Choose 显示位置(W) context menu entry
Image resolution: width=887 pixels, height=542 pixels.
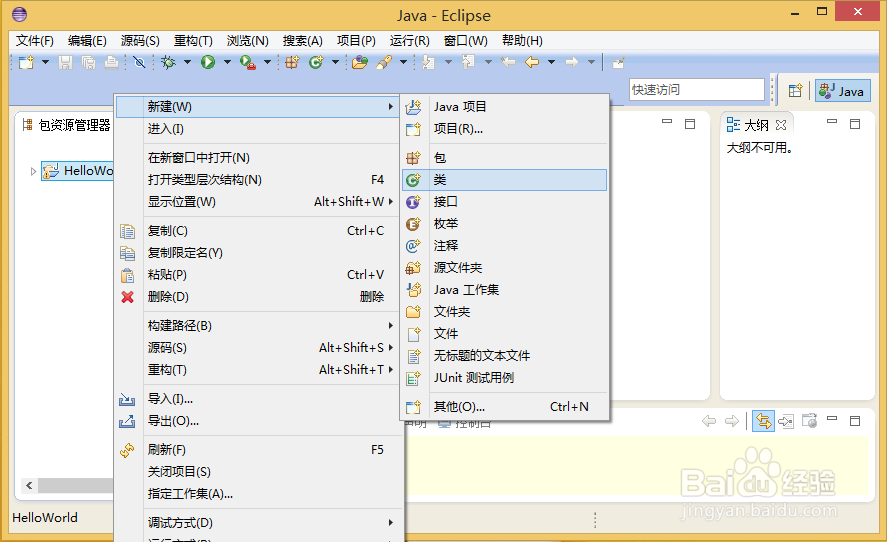tap(257, 201)
